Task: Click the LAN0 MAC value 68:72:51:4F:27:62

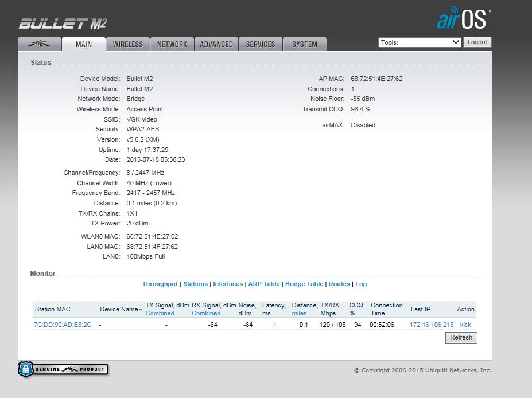Action: click(152, 247)
